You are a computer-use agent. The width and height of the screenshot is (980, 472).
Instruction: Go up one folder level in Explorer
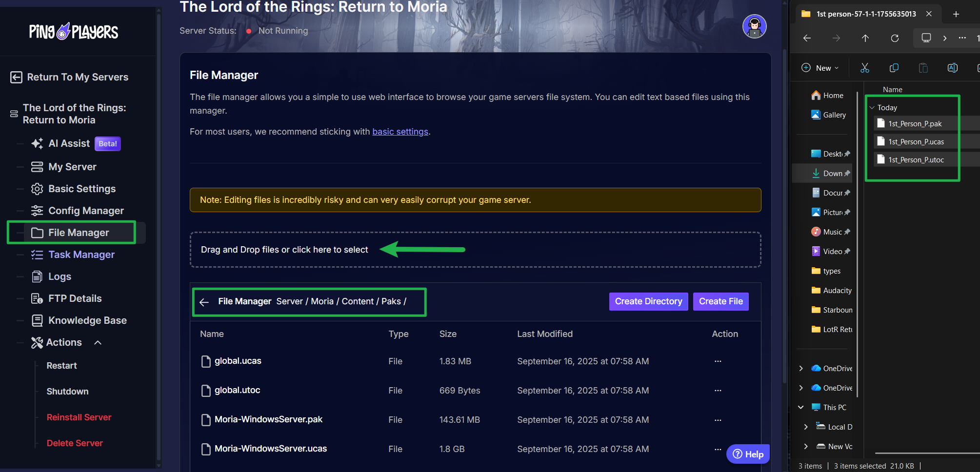tap(865, 39)
